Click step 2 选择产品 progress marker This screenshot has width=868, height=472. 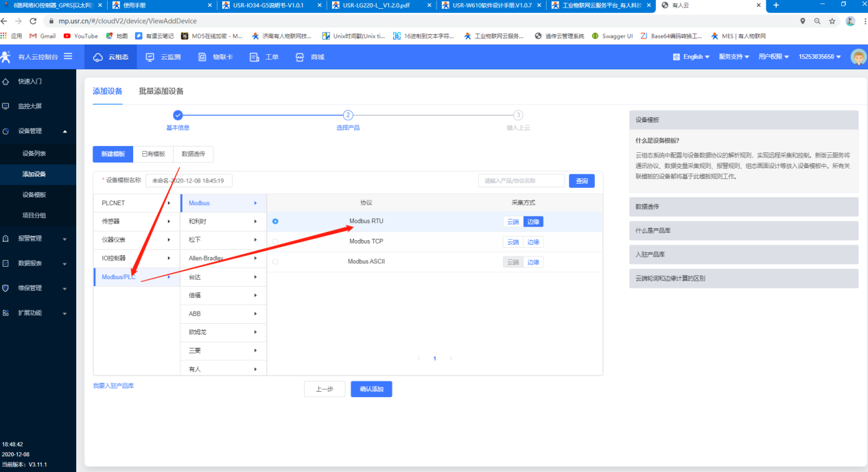(348, 115)
